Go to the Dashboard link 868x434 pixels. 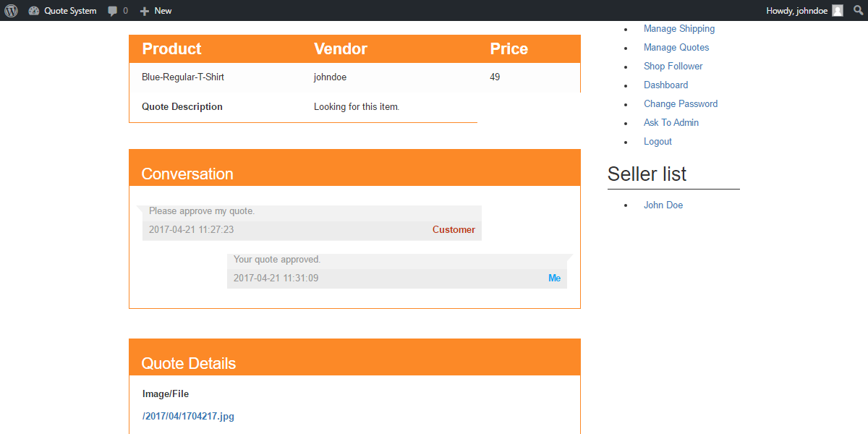click(x=665, y=85)
